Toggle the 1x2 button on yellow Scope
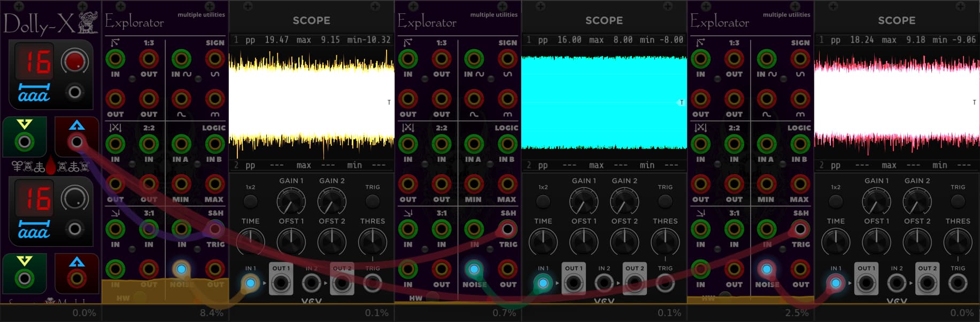This screenshot has width=980, height=322. point(250,201)
